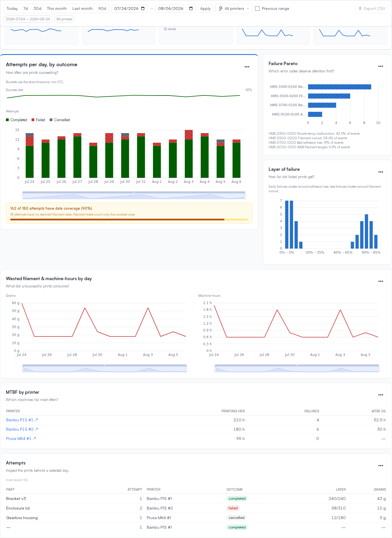Click the Grams chart zoom range slider

104,368
